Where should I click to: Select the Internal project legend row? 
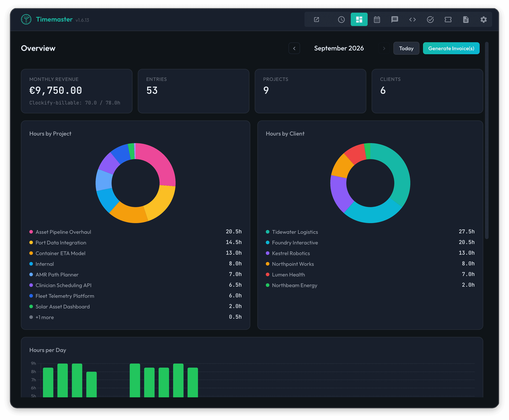pos(136,264)
